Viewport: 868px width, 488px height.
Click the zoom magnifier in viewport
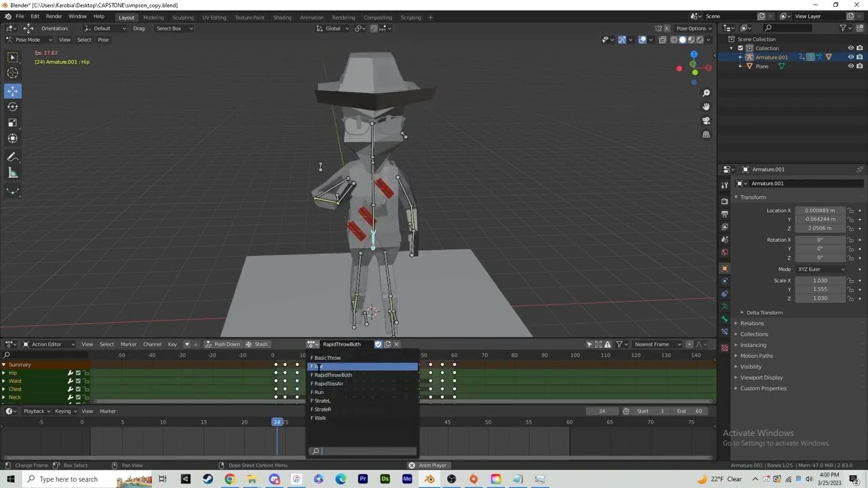[x=706, y=93]
